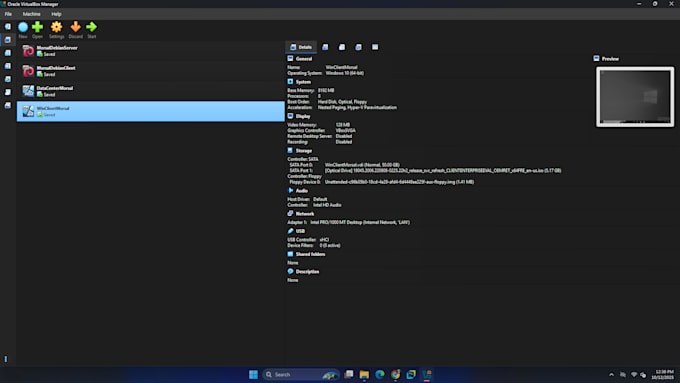Click the Preview panel heading
Screen dimensions: 680x383
610,59
